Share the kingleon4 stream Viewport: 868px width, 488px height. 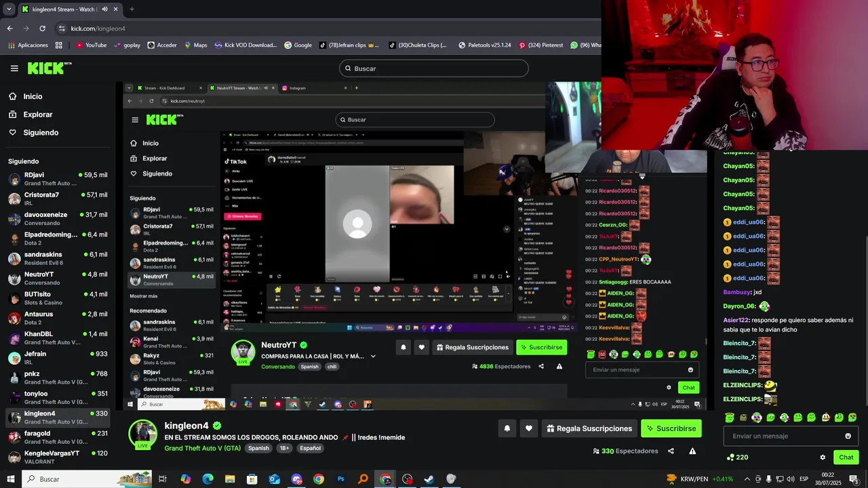[x=671, y=451]
